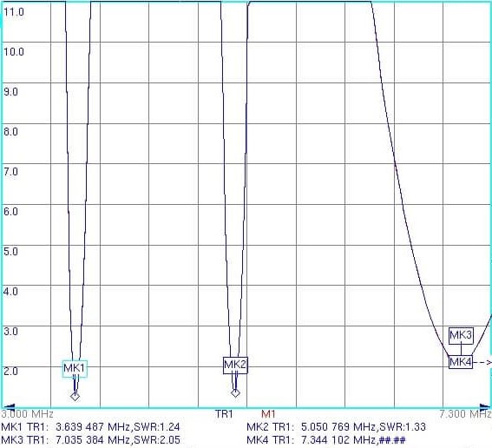
Task: Click the TR1 trace label below the graph
Action: 224,414
